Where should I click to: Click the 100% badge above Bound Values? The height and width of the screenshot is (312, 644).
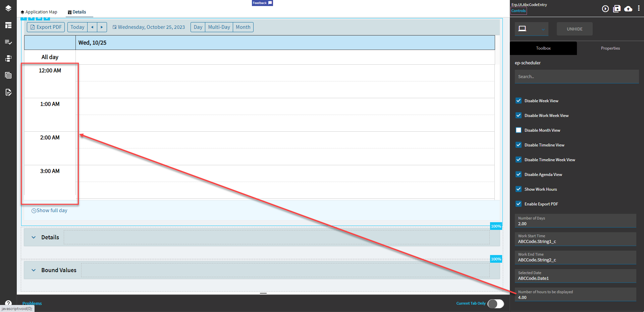(496, 259)
